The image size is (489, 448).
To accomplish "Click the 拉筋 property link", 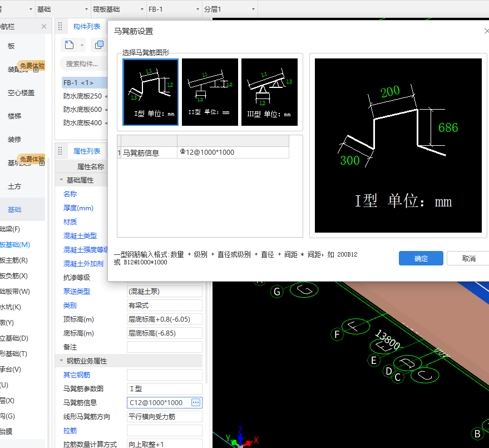I will click(70, 431).
